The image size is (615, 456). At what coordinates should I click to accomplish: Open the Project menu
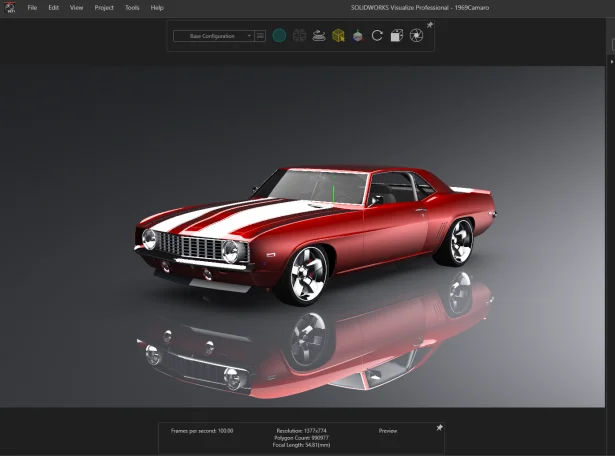point(104,7)
